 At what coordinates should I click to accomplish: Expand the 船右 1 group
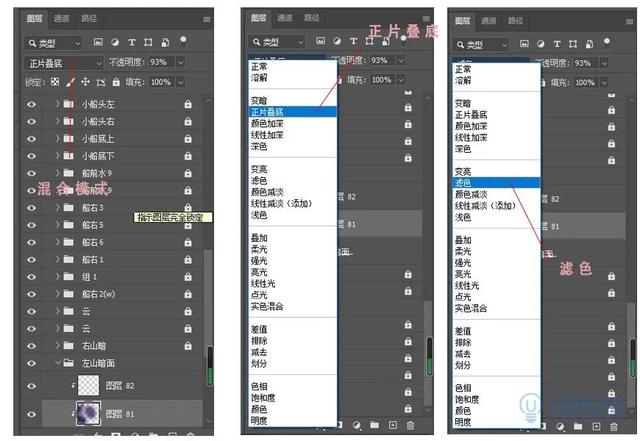(x=58, y=259)
